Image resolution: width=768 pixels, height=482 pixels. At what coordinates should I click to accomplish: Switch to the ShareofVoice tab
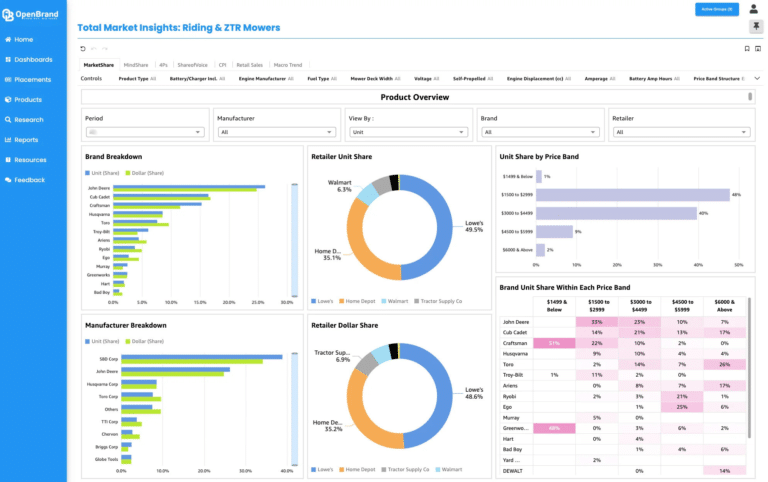(192, 65)
